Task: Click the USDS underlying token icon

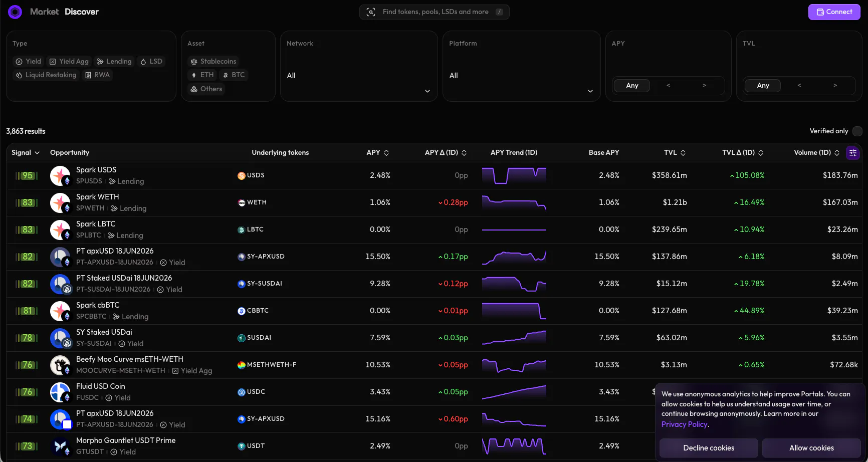Action: [x=241, y=175]
